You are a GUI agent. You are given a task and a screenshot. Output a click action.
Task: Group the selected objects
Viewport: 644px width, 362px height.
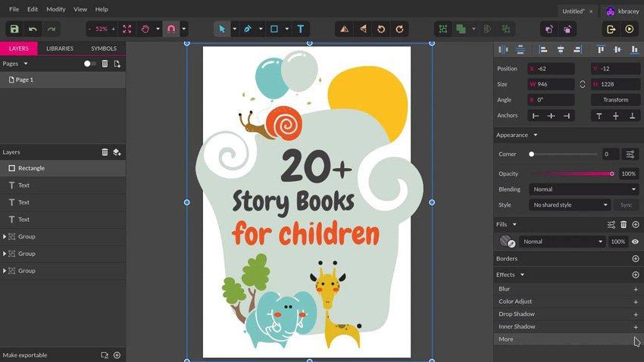tap(443, 29)
